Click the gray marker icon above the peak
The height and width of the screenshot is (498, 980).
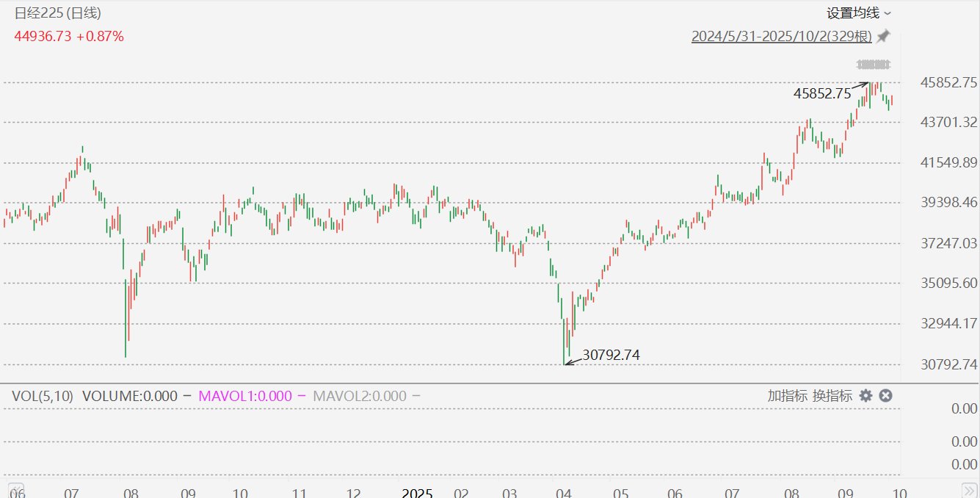click(873, 65)
